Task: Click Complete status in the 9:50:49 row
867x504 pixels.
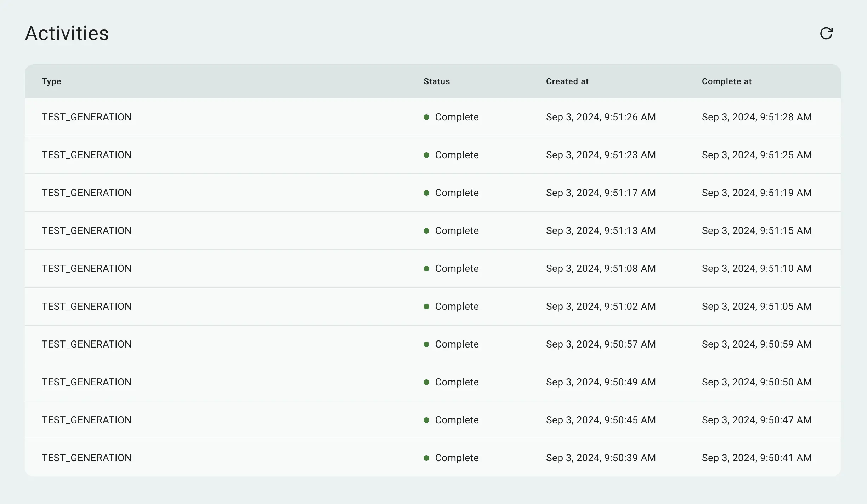Action: [x=451, y=382]
